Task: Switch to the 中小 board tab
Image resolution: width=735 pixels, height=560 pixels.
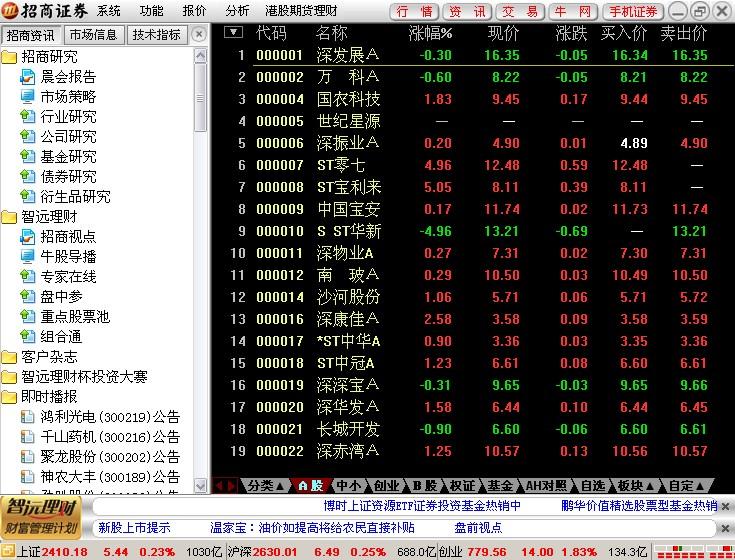Action: (348, 486)
